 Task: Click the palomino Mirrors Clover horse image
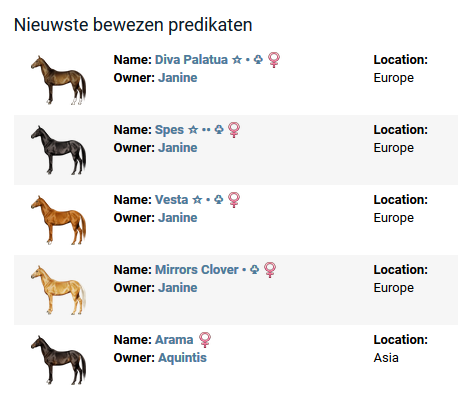tap(58, 290)
